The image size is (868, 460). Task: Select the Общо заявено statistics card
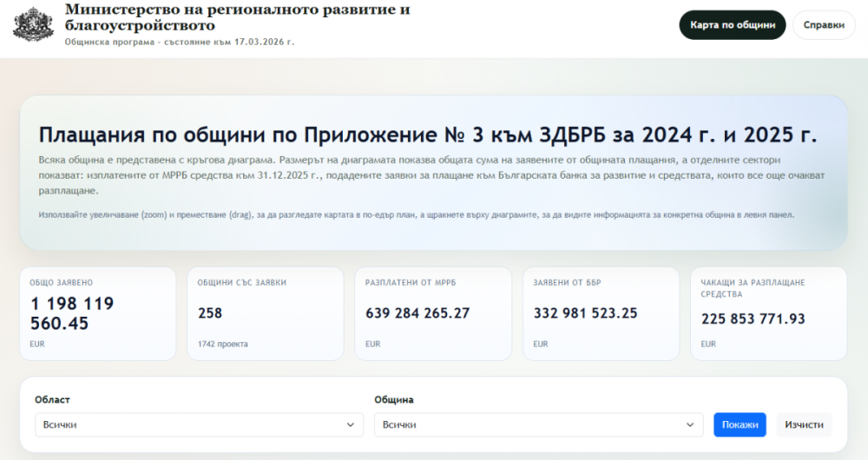tap(96, 313)
